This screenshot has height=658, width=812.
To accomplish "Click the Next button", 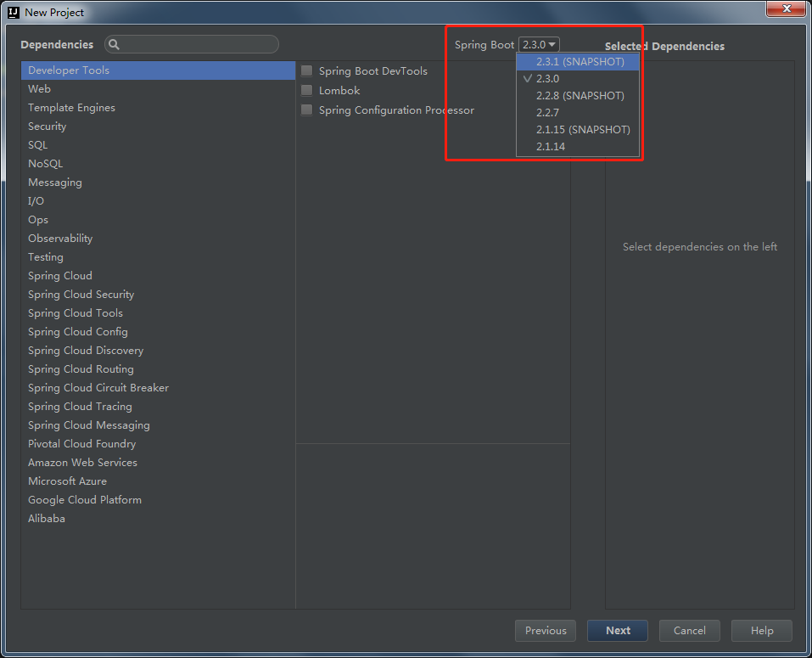I will click(617, 630).
